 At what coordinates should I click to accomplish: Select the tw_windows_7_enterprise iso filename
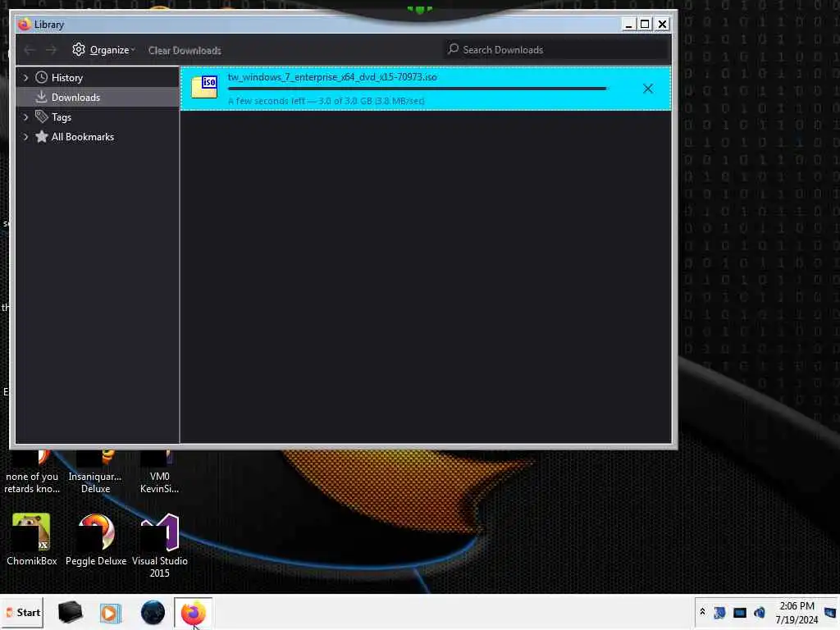click(x=332, y=77)
